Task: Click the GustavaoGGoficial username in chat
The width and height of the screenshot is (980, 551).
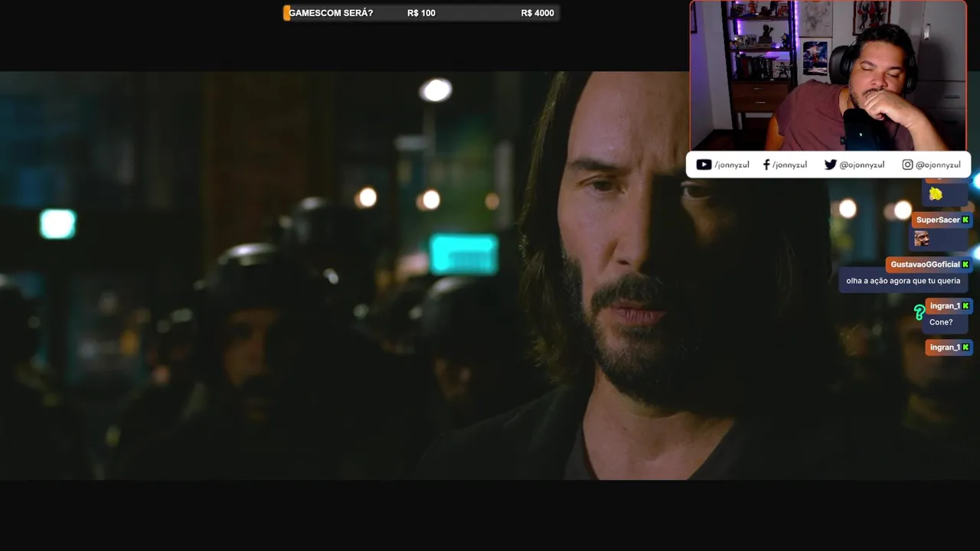Action: click(x=925, y=264)
